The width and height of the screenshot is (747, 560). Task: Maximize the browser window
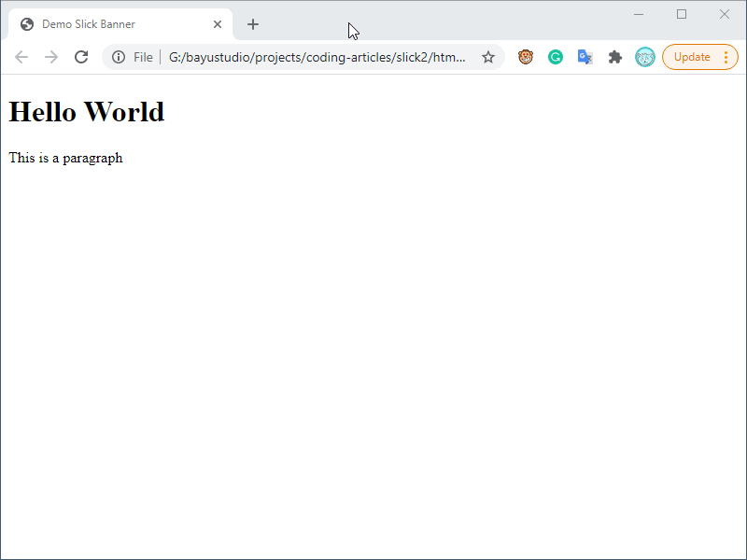[682, 14]
